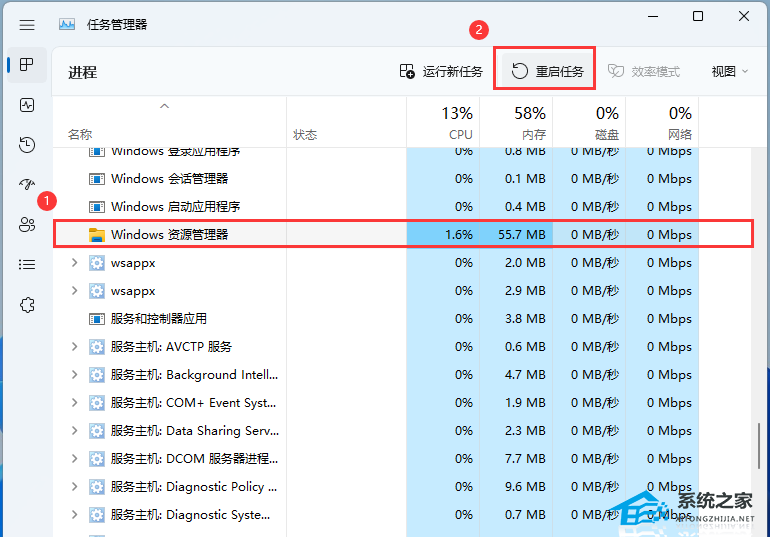This screenshot has height=537, width=770.
Task: Expand the first wsappx process group
Action: coord(74,263)
